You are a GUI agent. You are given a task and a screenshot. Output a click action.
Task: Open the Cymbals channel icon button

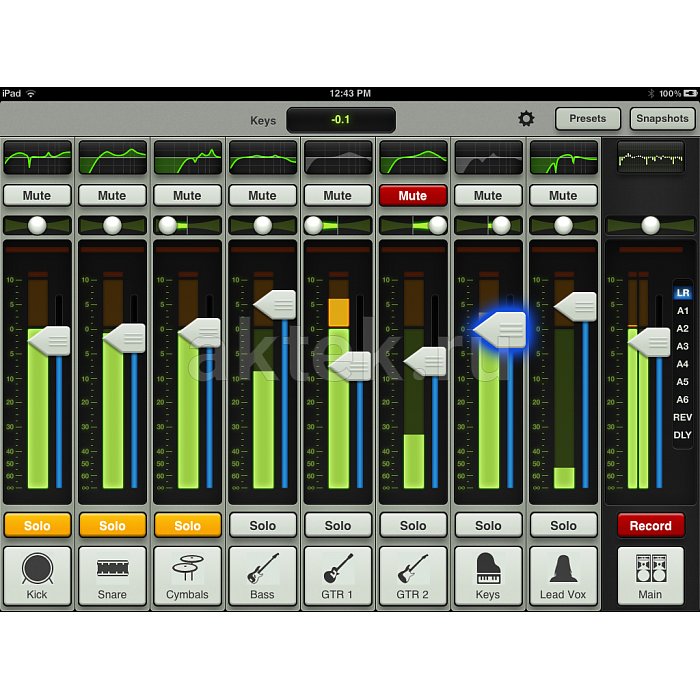188,576
